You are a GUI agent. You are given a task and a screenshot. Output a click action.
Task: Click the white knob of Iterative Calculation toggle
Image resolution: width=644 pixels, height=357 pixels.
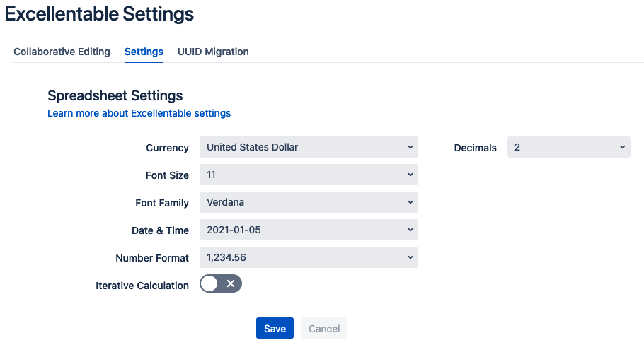coord(209,283)
